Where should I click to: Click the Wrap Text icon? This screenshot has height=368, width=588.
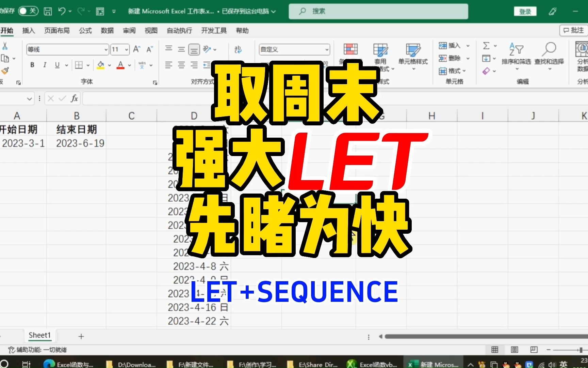tap(238, 49)
